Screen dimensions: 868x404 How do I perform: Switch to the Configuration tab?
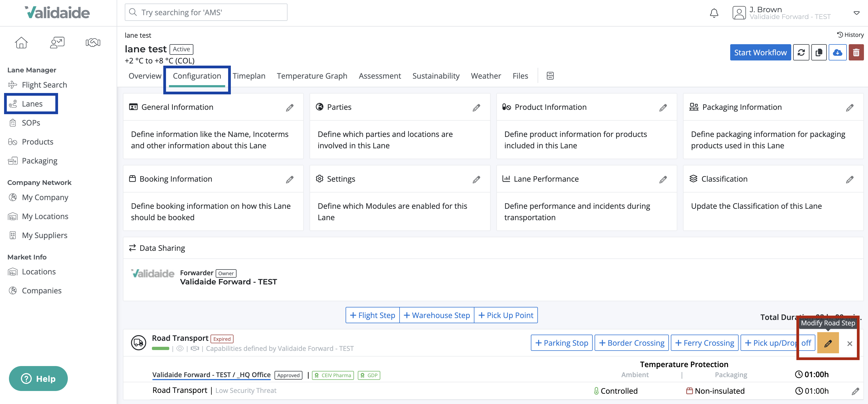[197, 76]
